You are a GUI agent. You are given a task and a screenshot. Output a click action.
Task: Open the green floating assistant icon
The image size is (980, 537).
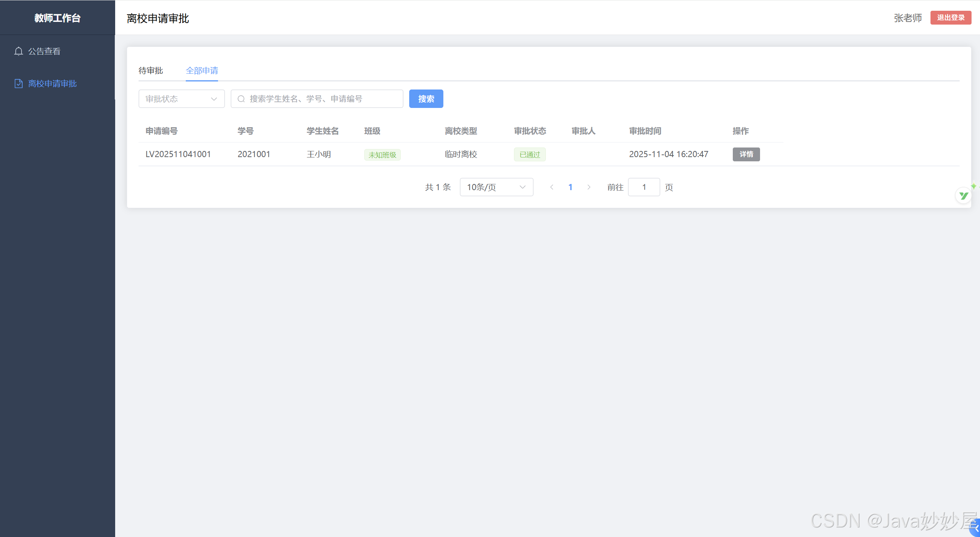pyautogui.click(x=963, y=196)
